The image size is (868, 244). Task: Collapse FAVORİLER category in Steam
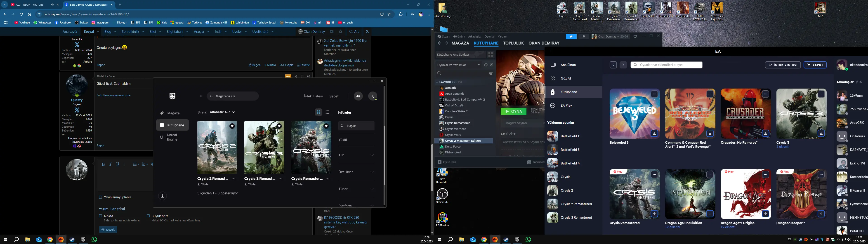[437, 82]
